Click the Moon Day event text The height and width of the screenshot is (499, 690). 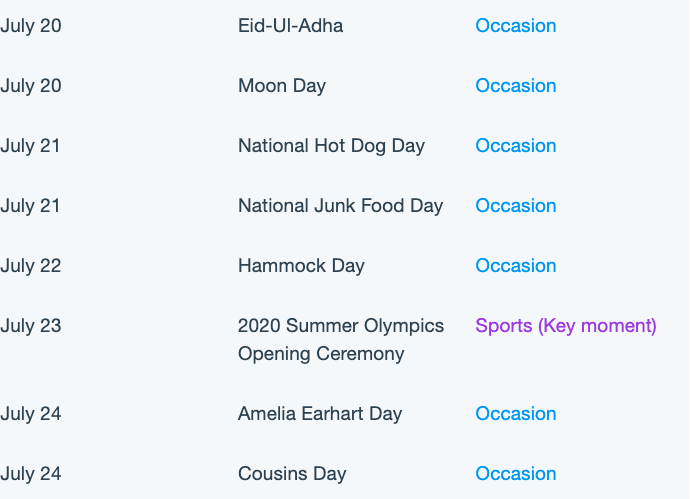pyautogui.click(x=282, y=86)
